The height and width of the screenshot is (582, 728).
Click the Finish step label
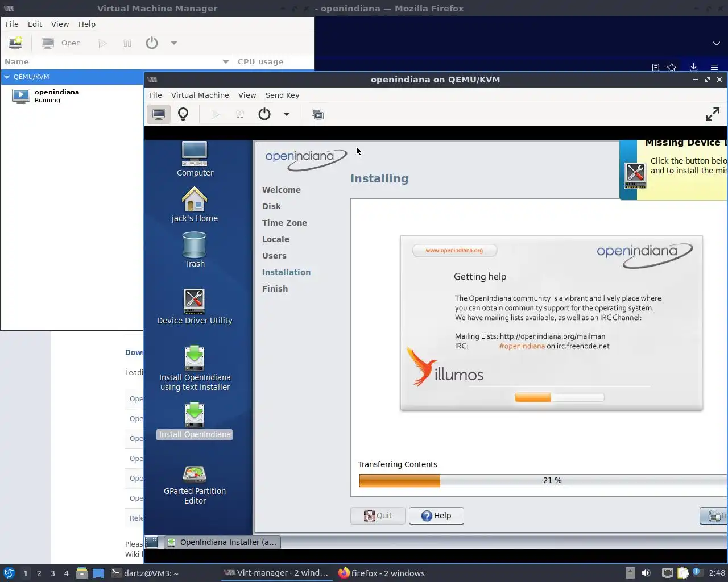275,289
